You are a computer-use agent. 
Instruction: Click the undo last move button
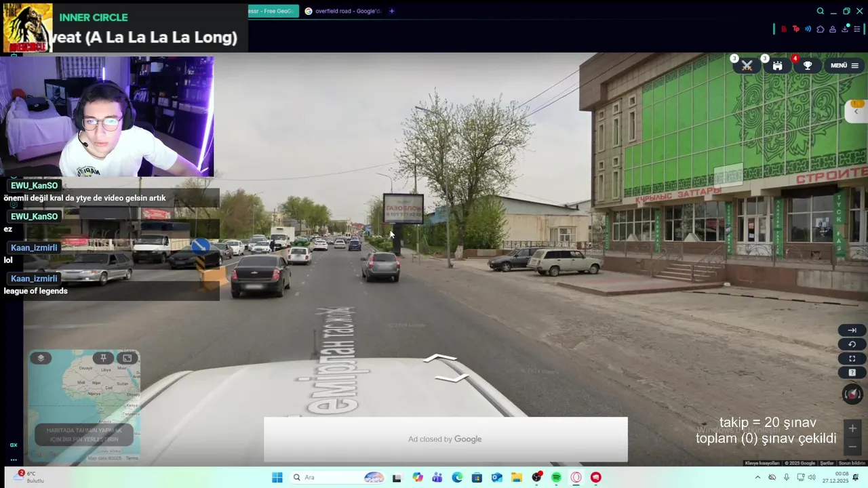[852, 344]
